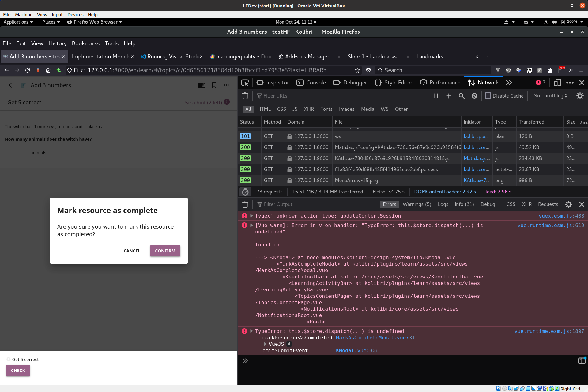Bookmark the resource in Kolibri header
588x392 pixels.
click(214, 85)
